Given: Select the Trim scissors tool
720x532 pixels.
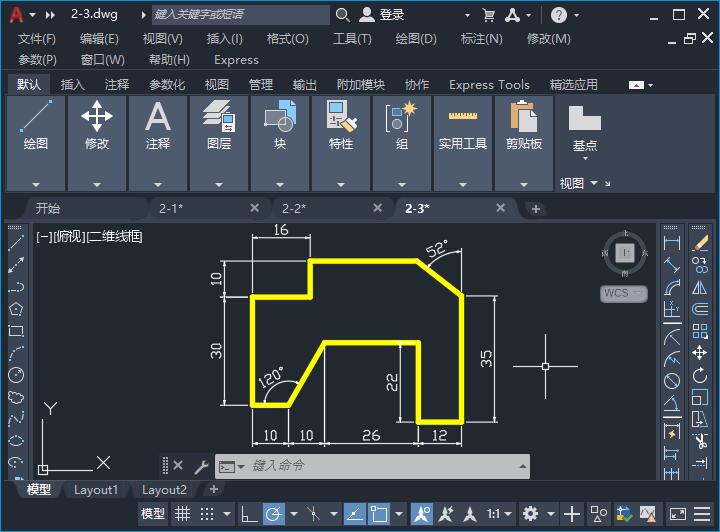Looking at the screenshot, I should (700, 441).
